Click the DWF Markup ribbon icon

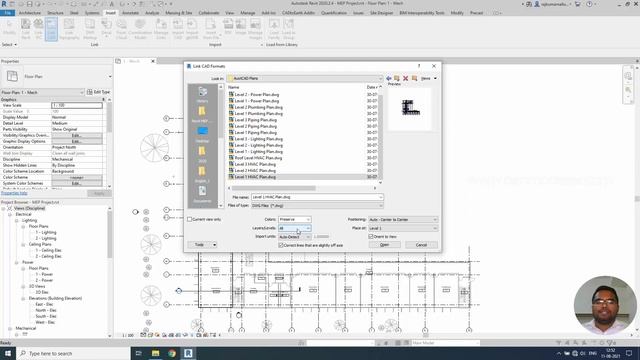90,29
